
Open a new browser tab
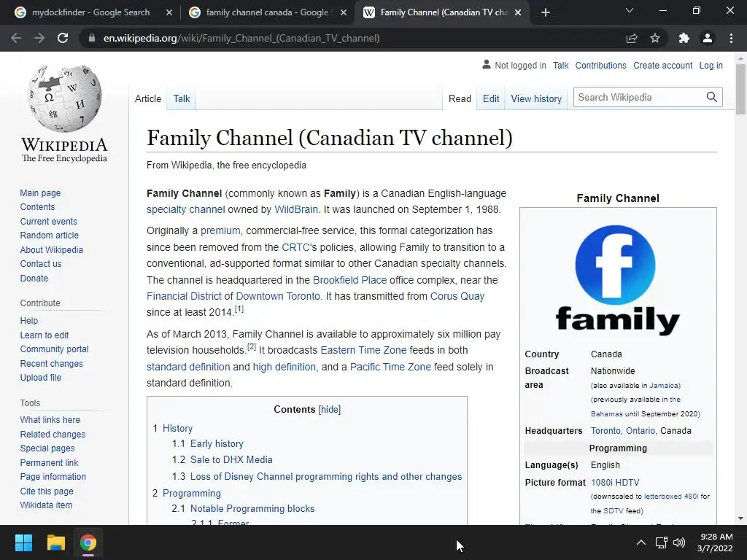546,12
